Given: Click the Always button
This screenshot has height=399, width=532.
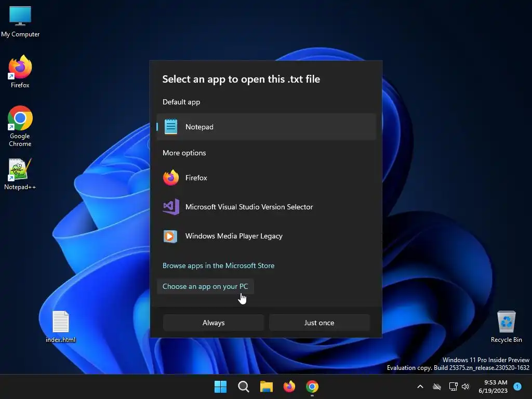Looking at the screenshot, I should 214,323.
